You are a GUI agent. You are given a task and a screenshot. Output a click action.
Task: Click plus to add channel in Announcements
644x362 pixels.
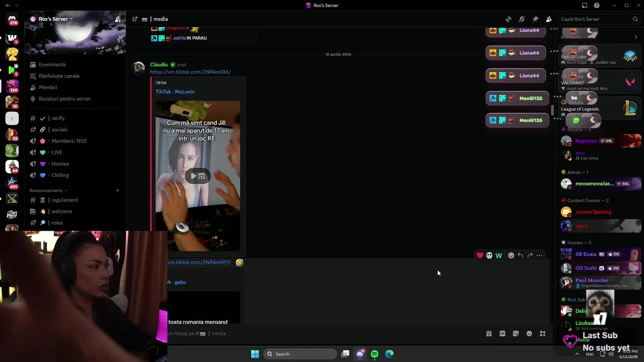[x=117, y=191]
